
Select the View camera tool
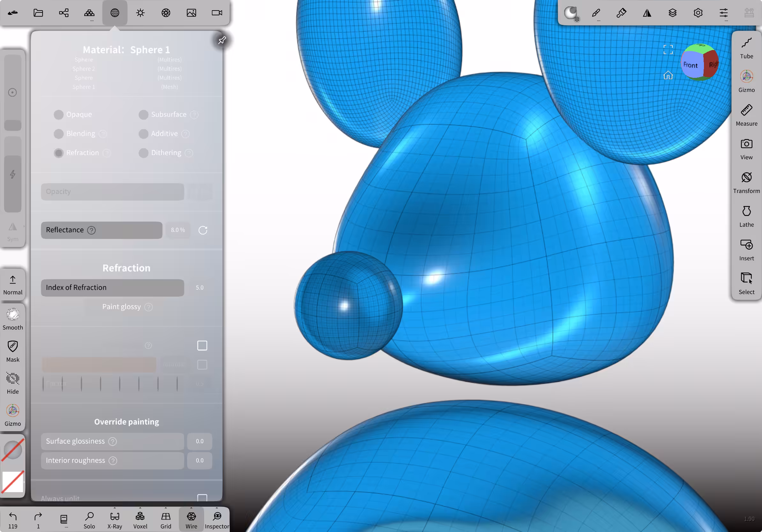747,149
